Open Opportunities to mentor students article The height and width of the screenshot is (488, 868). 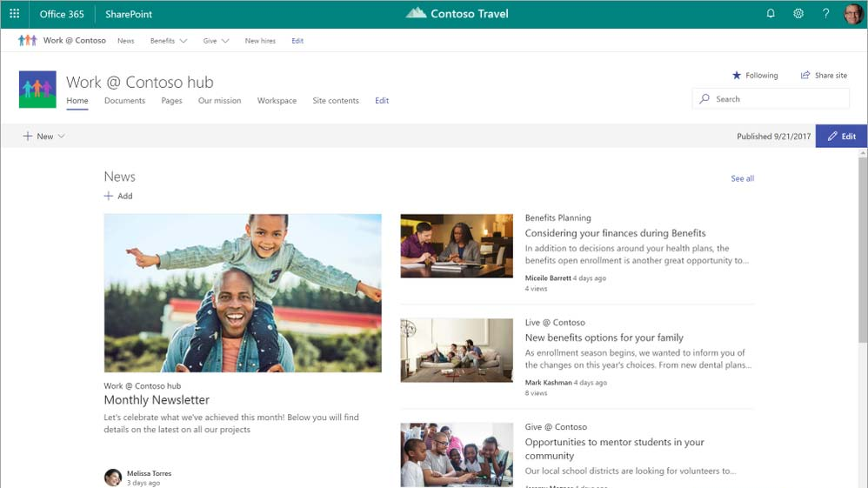614,449
